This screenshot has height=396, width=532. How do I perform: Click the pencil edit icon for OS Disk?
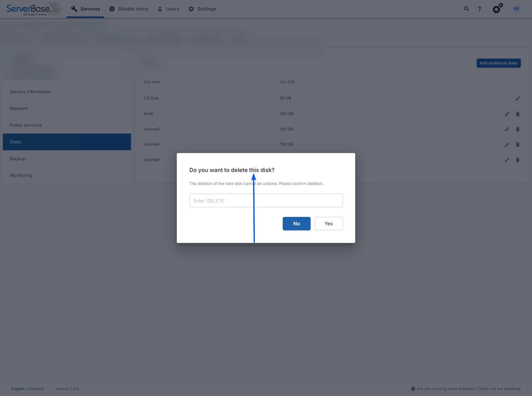click(x=517, y=99)
